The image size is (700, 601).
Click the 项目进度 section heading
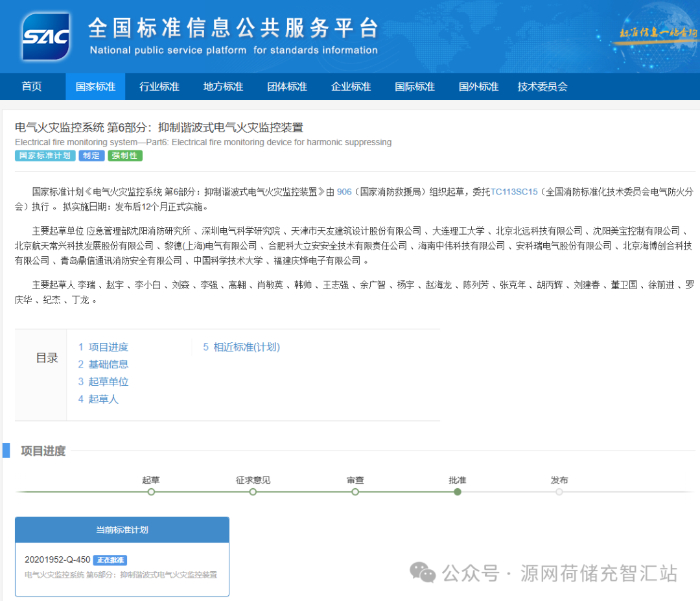tap(43, 451)
